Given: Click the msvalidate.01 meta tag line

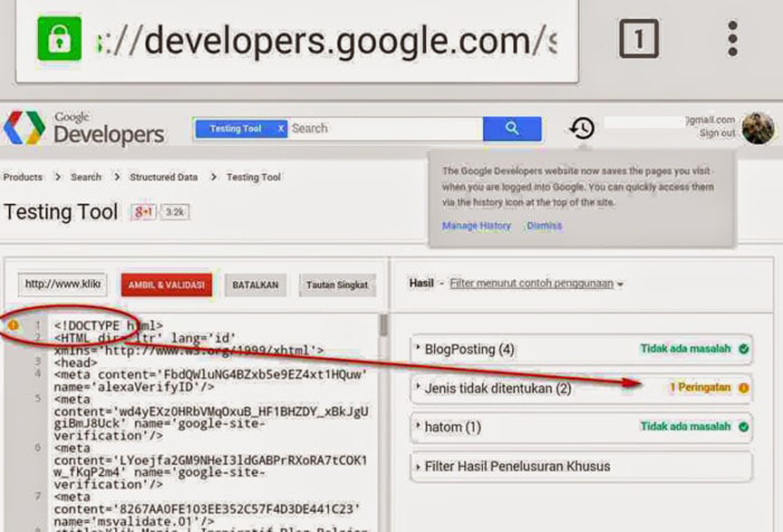Looking at the screenshot, I should pyautogui.click(x=207, y=509).
